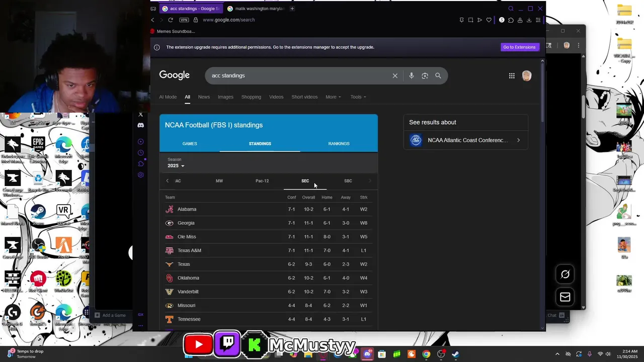Select the STANDINGS tab
The height and width of the screenshot is (362, 644).
(x=260, y=144)
